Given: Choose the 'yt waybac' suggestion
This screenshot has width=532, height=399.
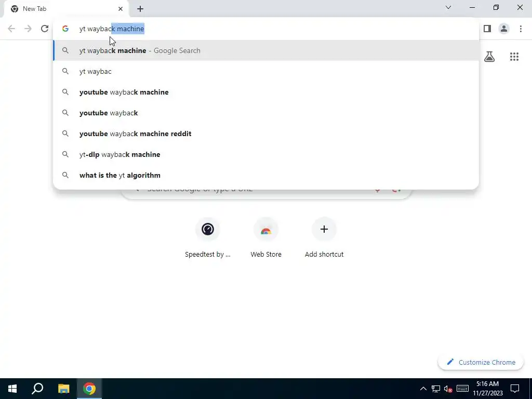Looking at the screenshot, I should [x=266, y=71].
